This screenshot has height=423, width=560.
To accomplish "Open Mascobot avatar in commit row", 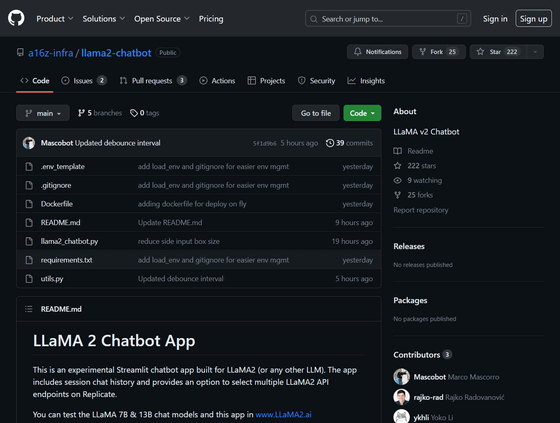I will [x=29, y=143].
